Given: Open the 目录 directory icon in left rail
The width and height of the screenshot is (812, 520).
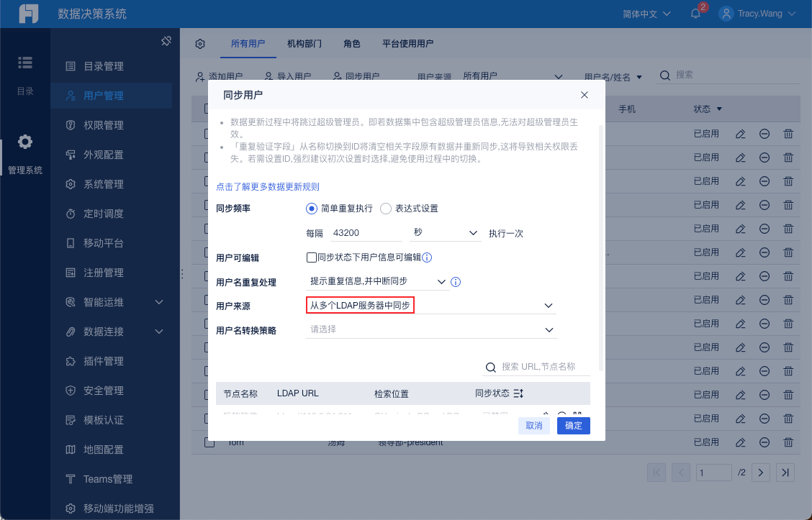Looking at the screenshot, I should (25, 63).
